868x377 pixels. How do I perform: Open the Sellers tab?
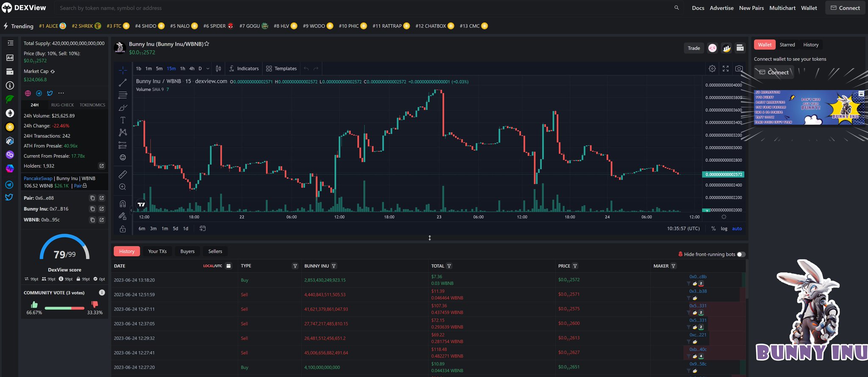tap(215, 251)
